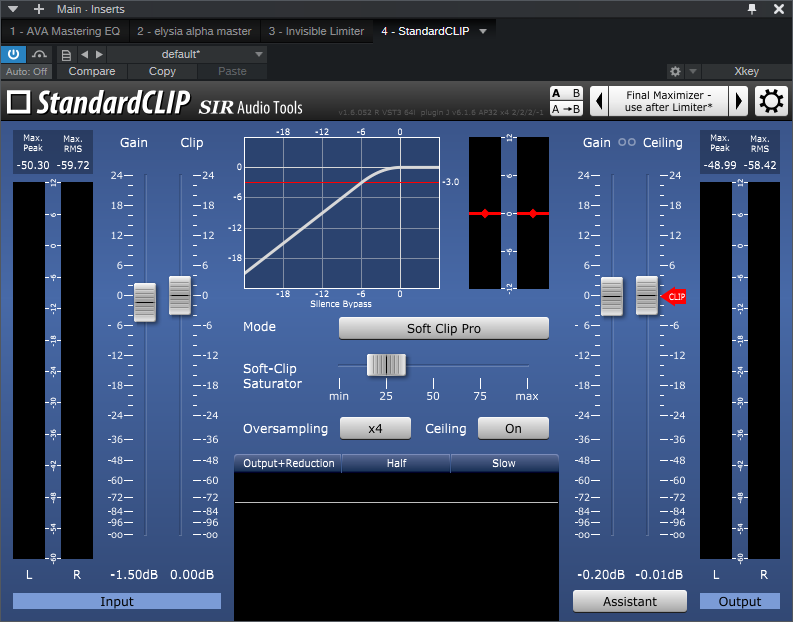Go to previous StandardCLIP preset arrow
793x622 pixels.
(599, 101)
